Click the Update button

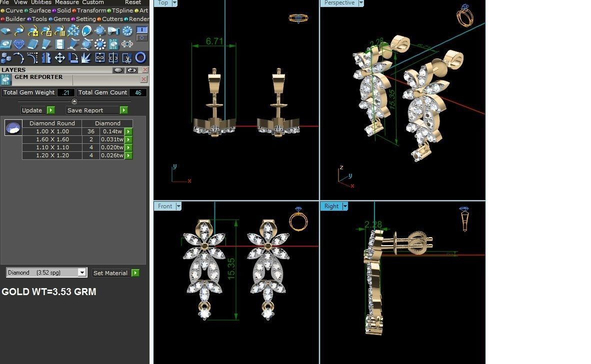[x=37, y=110]
